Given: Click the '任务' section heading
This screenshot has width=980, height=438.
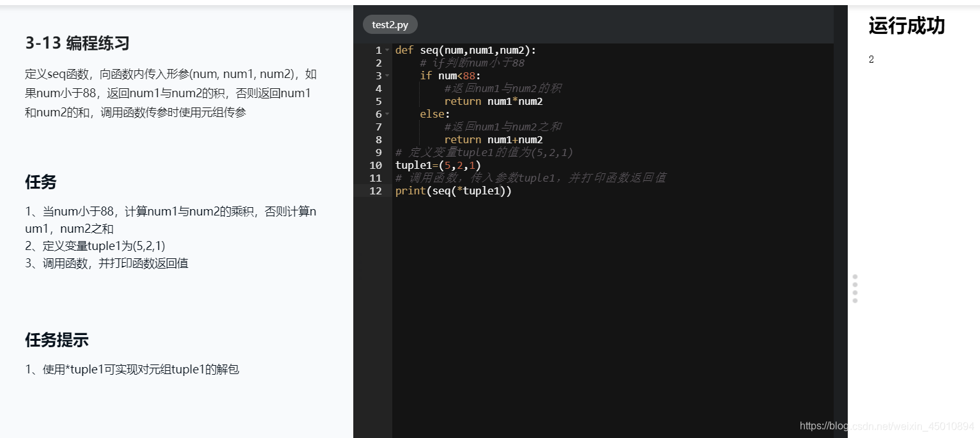Looking at the screenshot, I should pos(41,182).
